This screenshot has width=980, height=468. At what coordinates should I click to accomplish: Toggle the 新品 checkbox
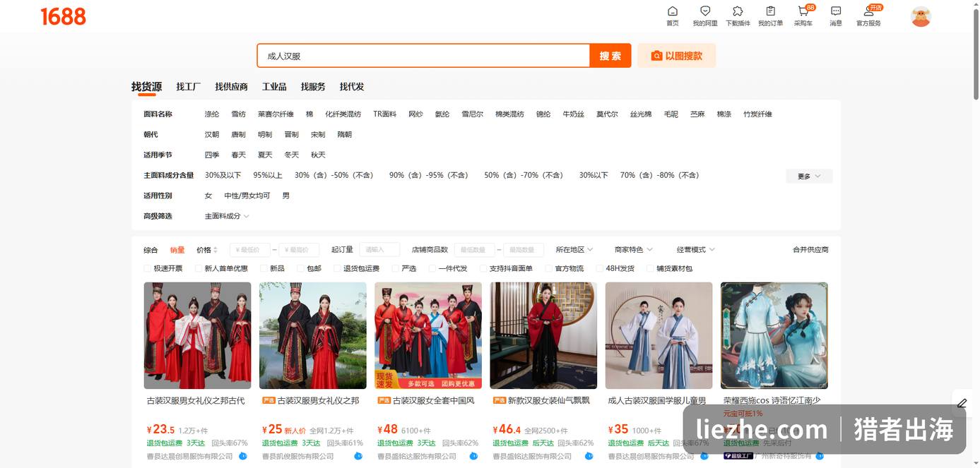click(264, 268)
